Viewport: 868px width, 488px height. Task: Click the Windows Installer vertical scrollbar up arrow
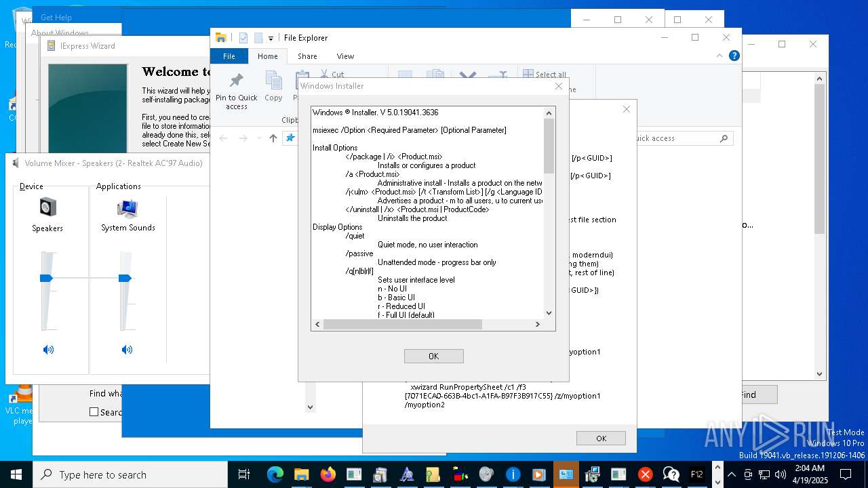tap(549, 113)
